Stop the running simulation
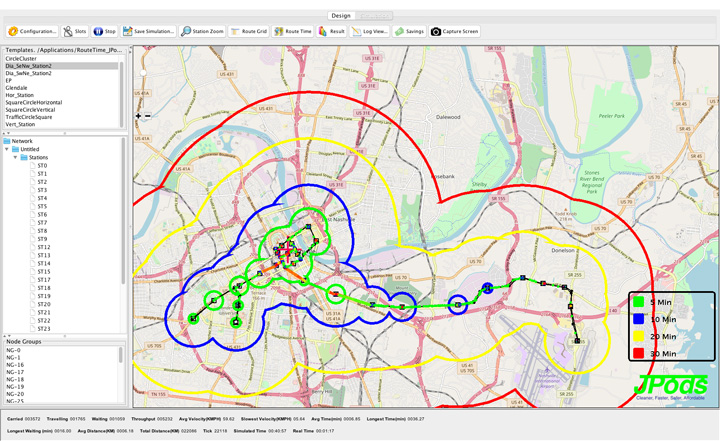The image size is (720, 441). pyautogui.click(x=105, y=31)
